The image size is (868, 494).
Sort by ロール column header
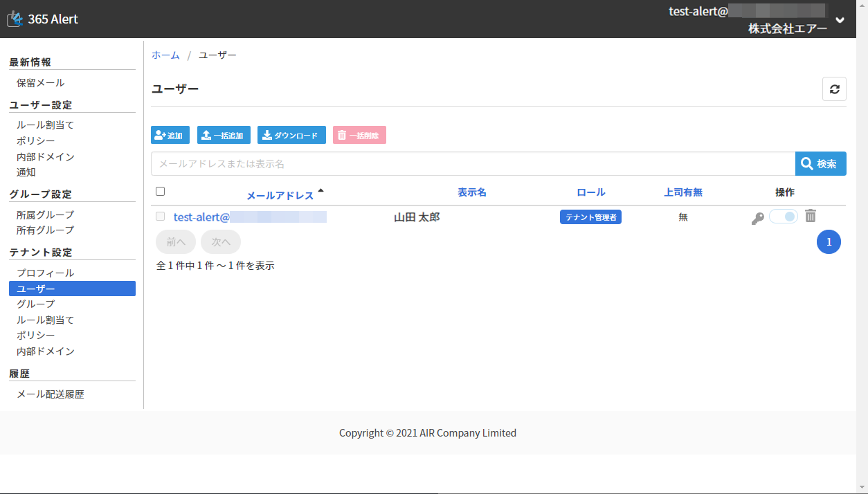590,192
